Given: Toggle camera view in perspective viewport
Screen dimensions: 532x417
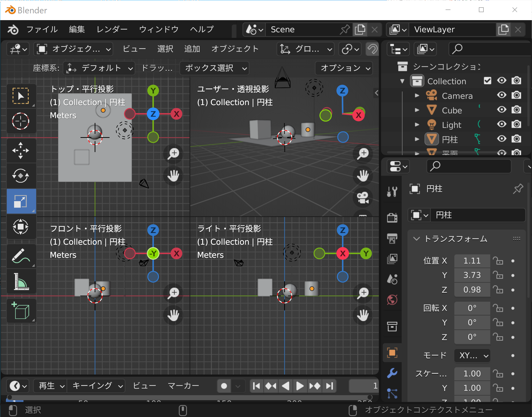Looking at the screenshot, I should (363, 198).
